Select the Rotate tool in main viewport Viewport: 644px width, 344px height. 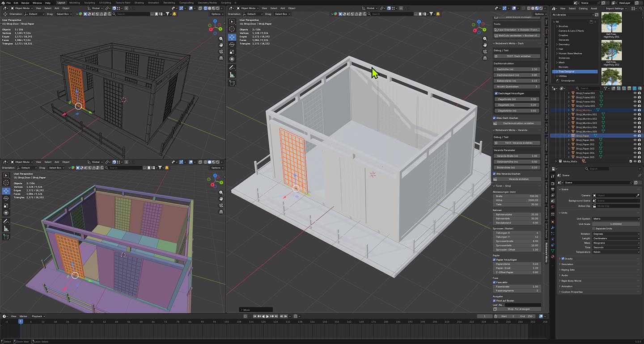tap(232, 44)
